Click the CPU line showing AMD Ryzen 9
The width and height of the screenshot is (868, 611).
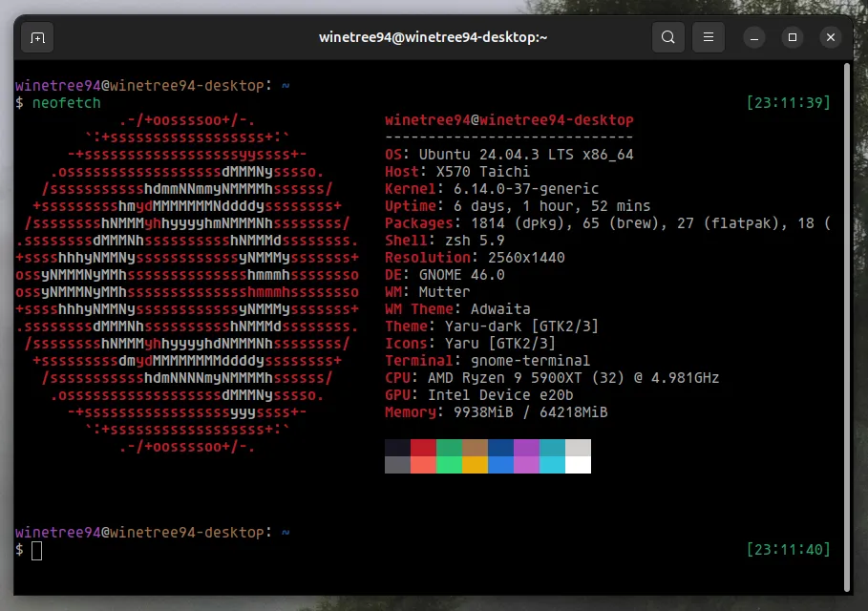tap(552, 378)
